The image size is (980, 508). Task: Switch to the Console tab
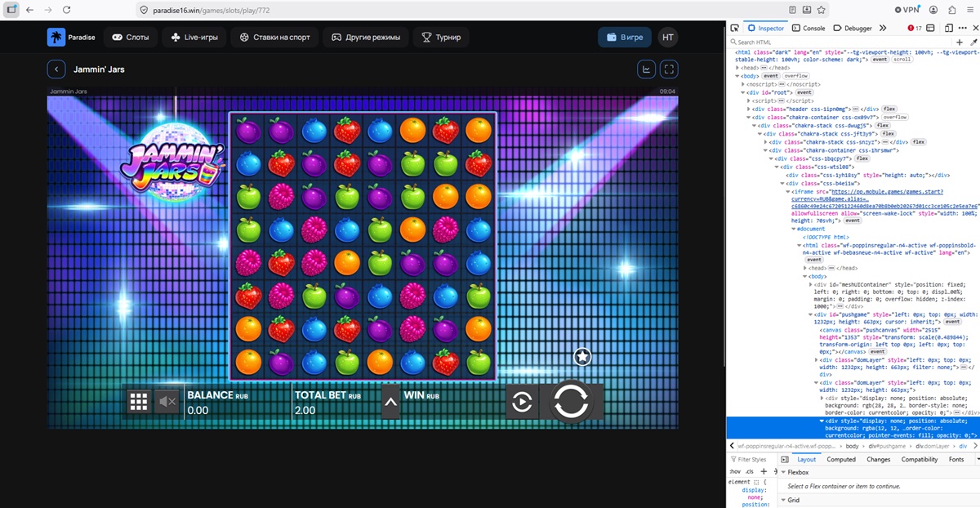pyautogui.click(x=808, y=28)
